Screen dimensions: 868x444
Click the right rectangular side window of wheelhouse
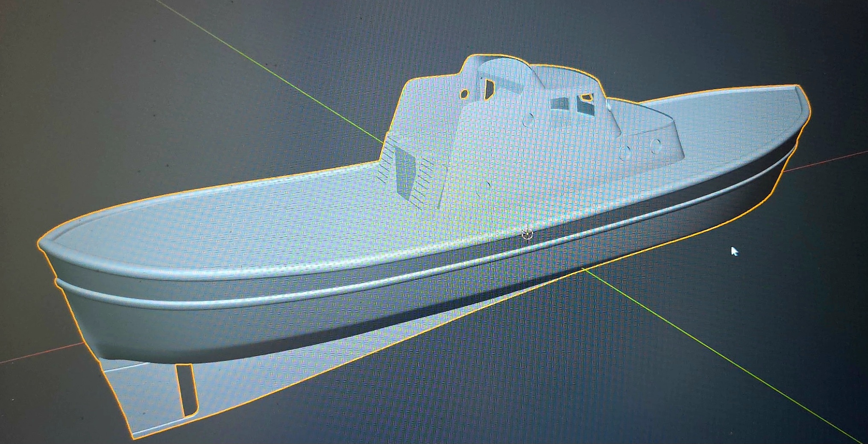coord(584,105)
